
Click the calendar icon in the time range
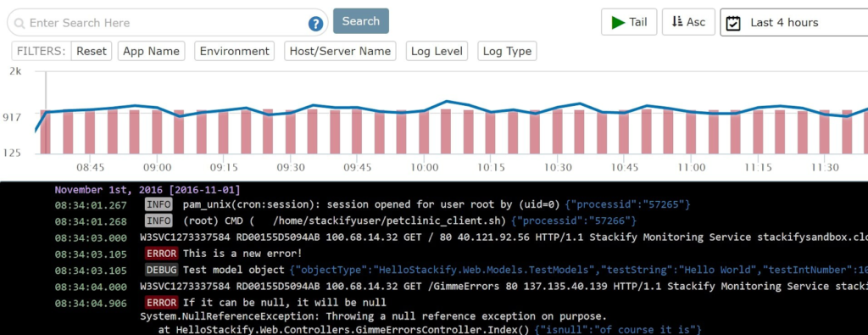[x=733, y=23]
